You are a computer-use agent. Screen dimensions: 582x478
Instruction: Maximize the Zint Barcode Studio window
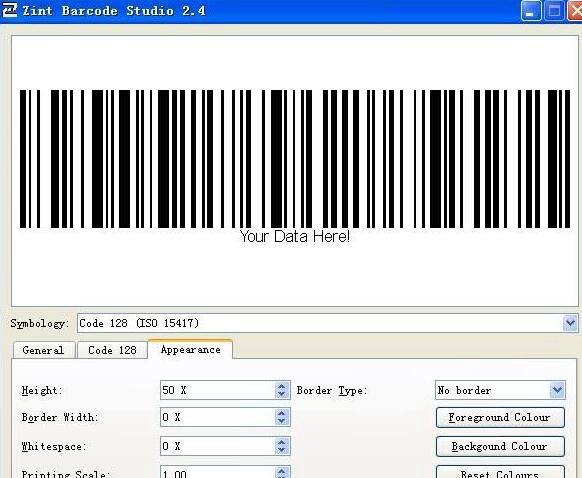coord(554,10)
